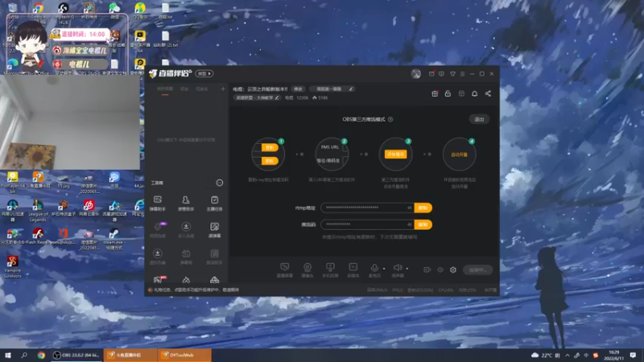Open the danmaku show tool (弹幕秀)
Viewport: 644px width, 362px height.
click(186, 257)
